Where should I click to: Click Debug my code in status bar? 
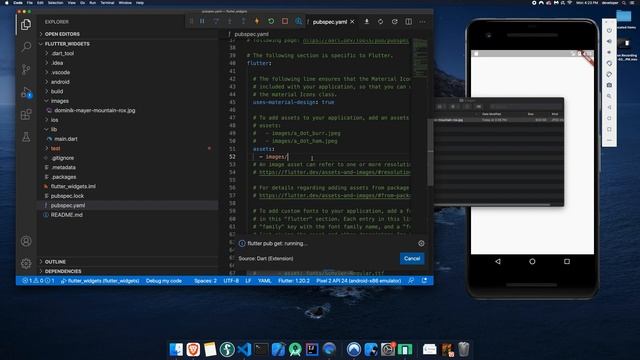tap(163, 281)
